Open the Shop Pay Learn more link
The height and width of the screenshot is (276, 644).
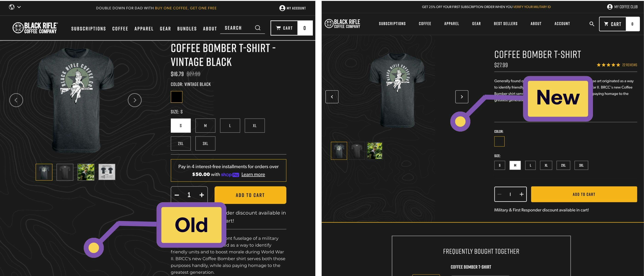[x=253, y=175]
